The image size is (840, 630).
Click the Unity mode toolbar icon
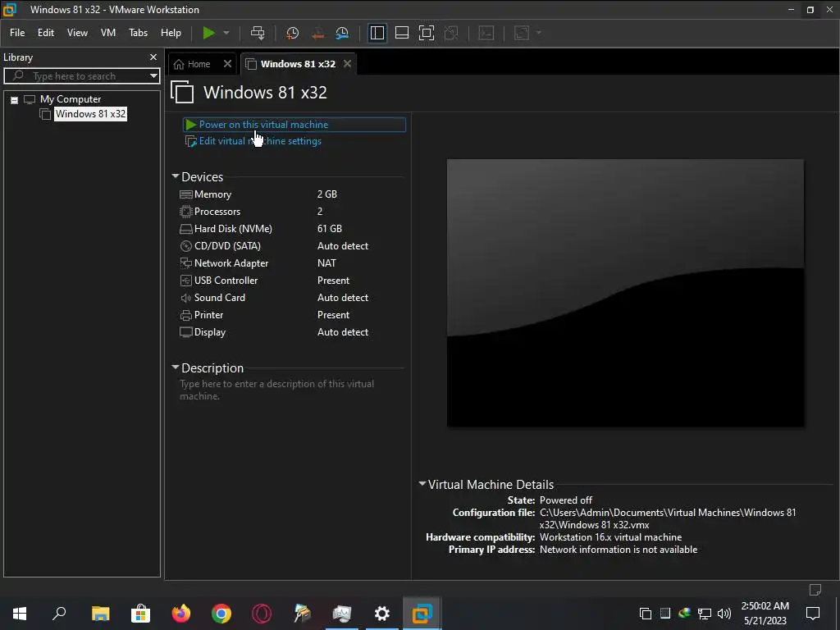click(x=451, y=33)
